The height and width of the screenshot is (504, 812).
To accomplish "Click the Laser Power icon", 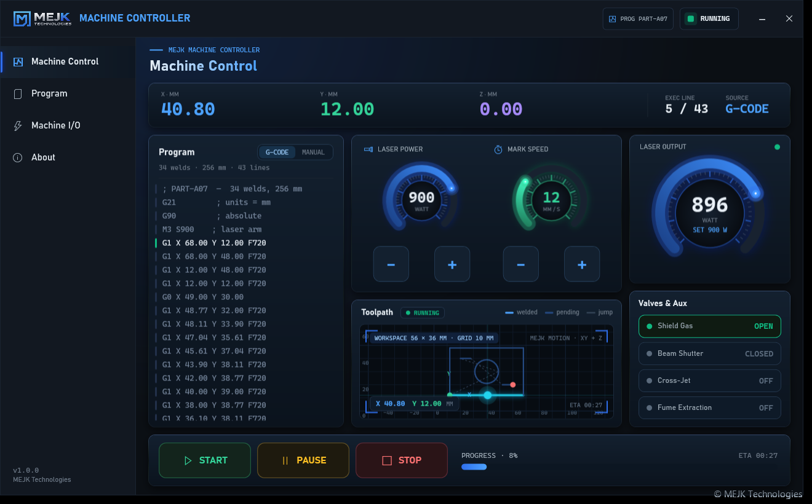I will coord(368,149).
